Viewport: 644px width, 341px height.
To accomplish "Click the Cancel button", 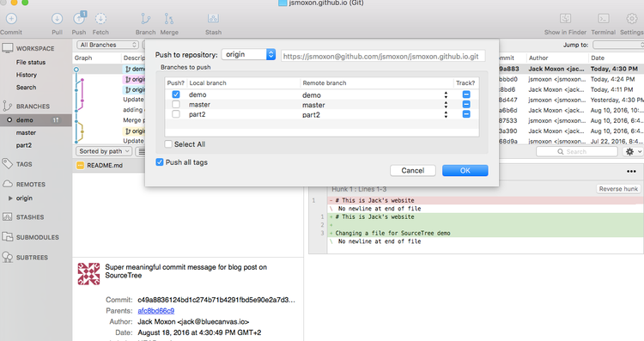I will click(413, 170).
